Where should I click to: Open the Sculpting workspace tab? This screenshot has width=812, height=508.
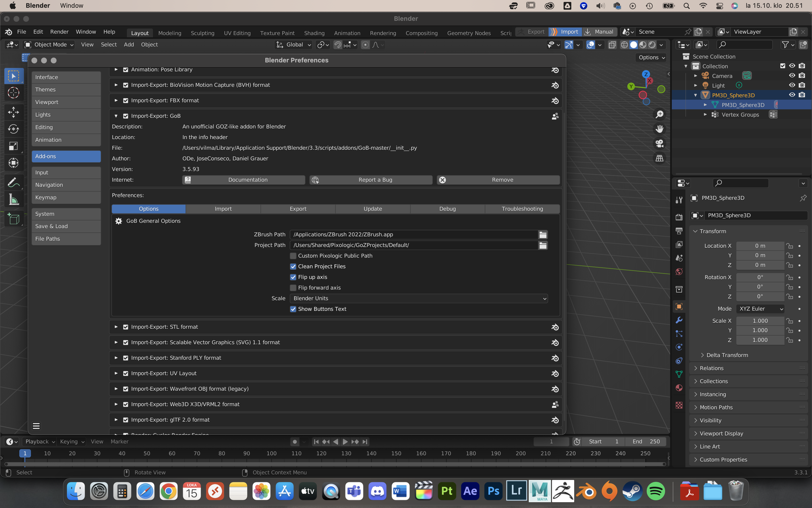(x=202, y=33)
